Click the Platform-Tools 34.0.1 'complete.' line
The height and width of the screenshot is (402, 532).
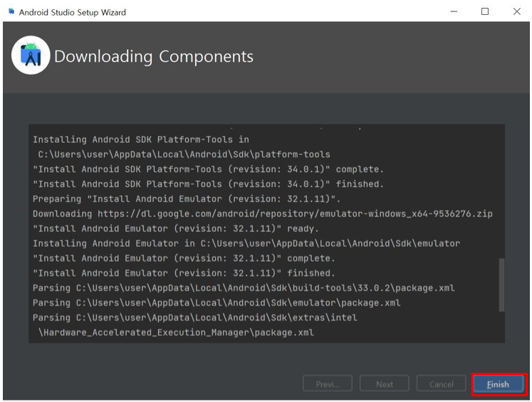tap(208, 169)
